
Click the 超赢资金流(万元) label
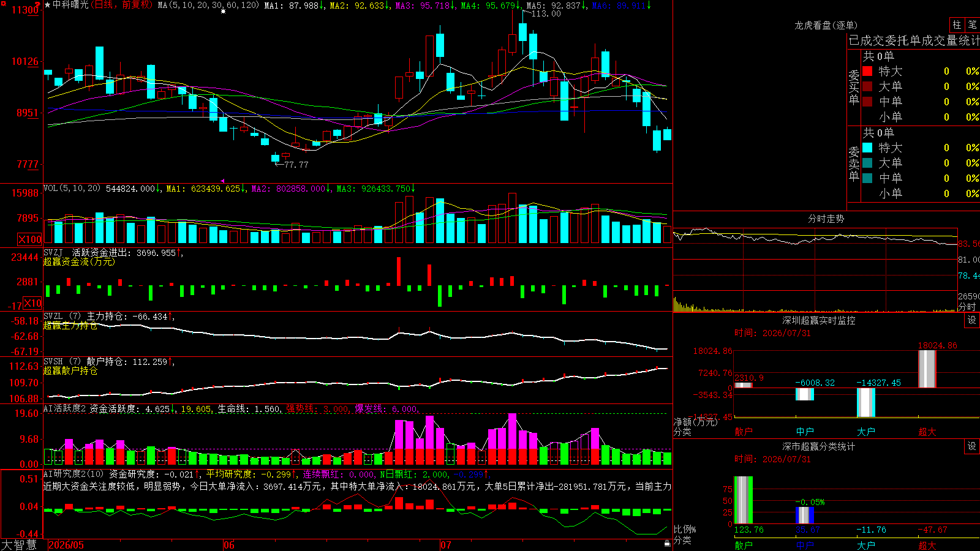point(79,262)
